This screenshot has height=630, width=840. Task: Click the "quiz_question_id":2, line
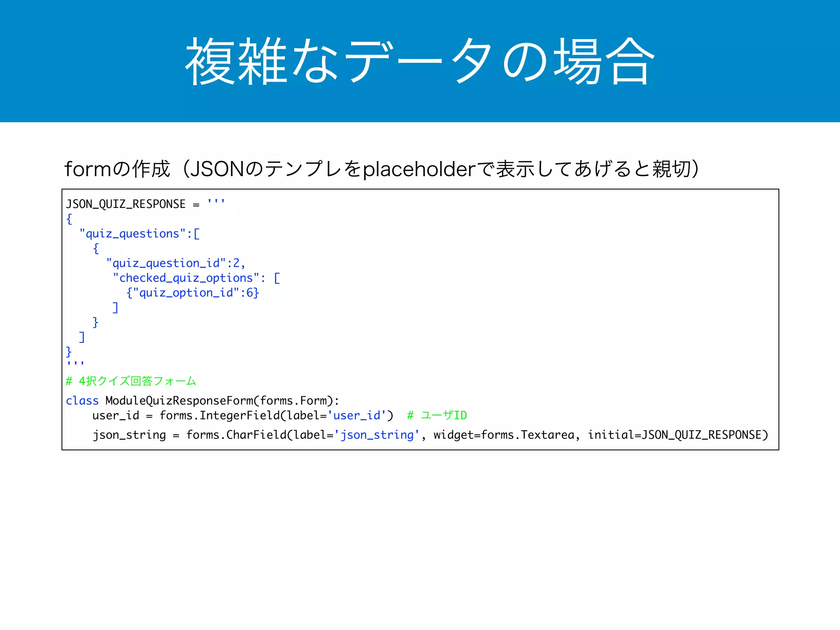(x=176, y=263)
